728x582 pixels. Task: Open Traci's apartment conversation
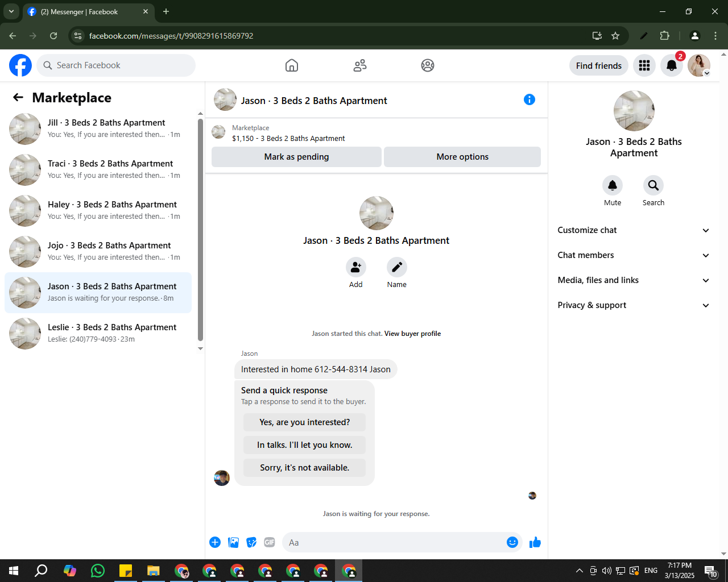(98, 170)
